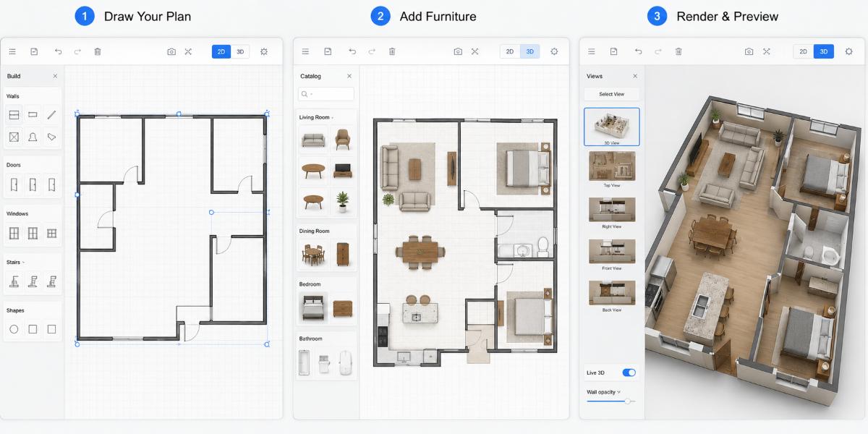Add the potted plant from Living Room catalog
Viewport: 868px width, 434px height.
tap(343, 202)
